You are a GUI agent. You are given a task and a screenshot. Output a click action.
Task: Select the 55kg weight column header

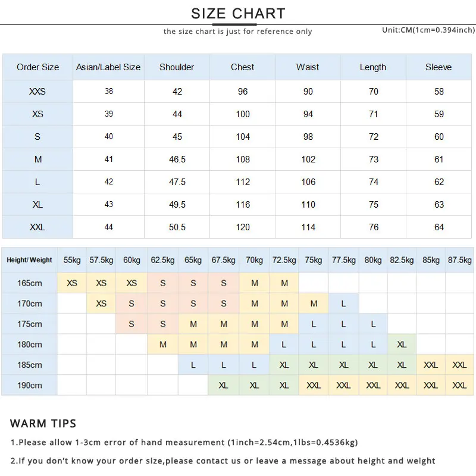72,260
